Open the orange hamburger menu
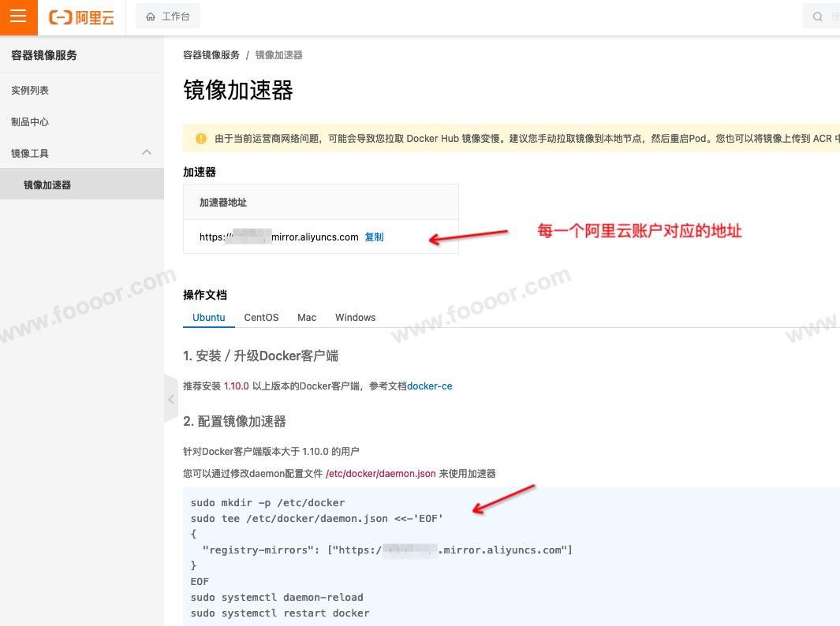 click(x=18, y=17)
